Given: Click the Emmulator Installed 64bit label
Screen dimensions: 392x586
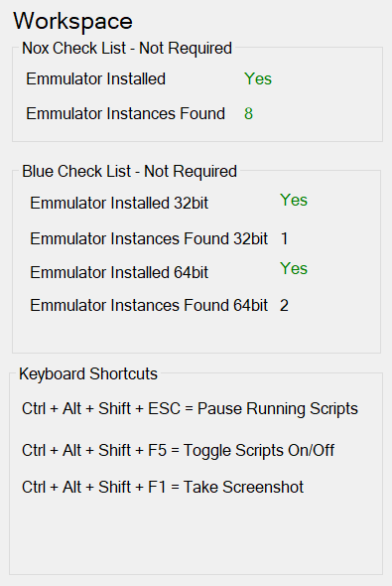Looking at the screenshot, I should click(119, 272).
